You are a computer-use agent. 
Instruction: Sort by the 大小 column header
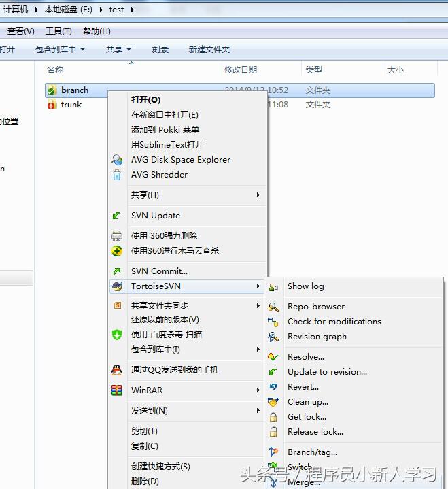tap(395, 69)
